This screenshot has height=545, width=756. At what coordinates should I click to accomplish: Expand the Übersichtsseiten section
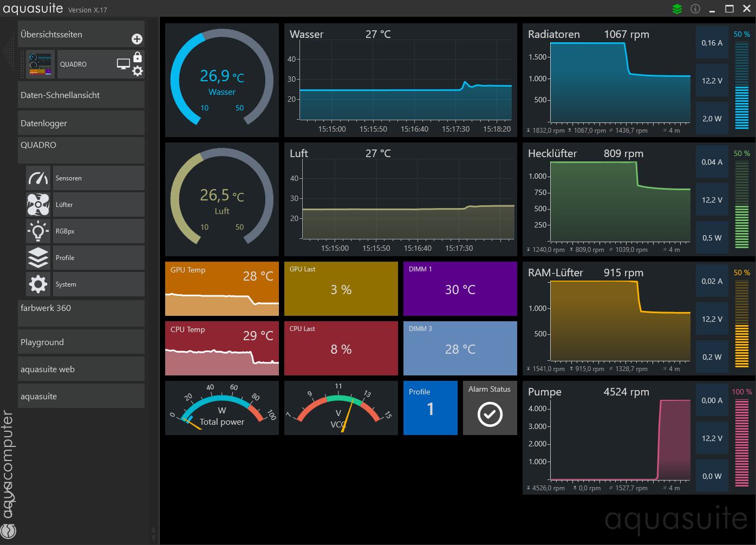pyautogui.click(x=81, y=34)
